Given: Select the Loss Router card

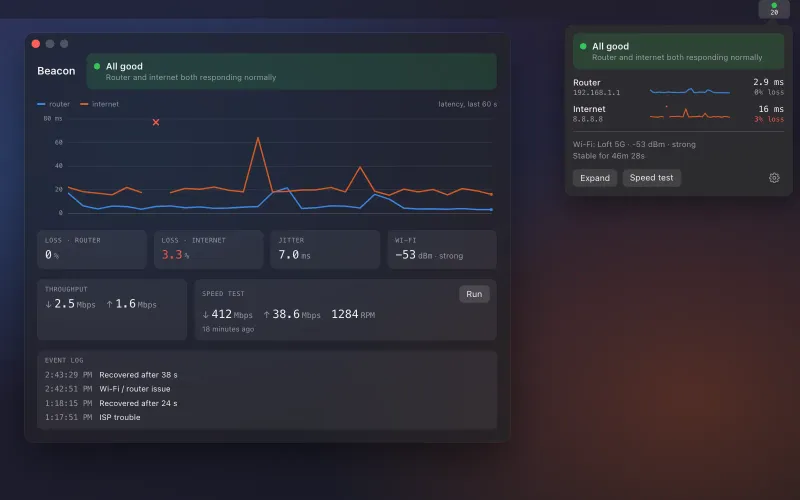Looking at the screenshot, I should [92, 249].
